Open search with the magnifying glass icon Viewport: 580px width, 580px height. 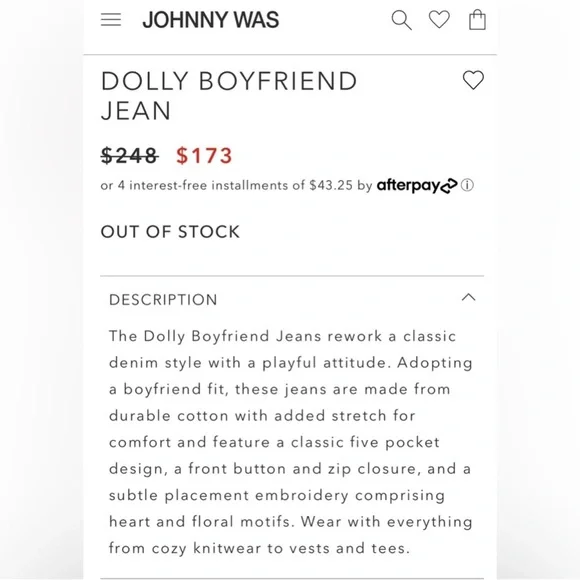pos(401,20)
